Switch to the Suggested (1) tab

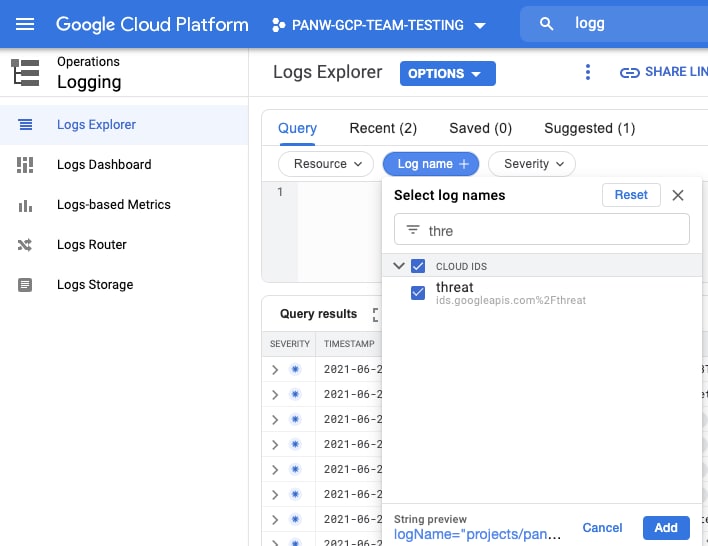tap(589, 128)
